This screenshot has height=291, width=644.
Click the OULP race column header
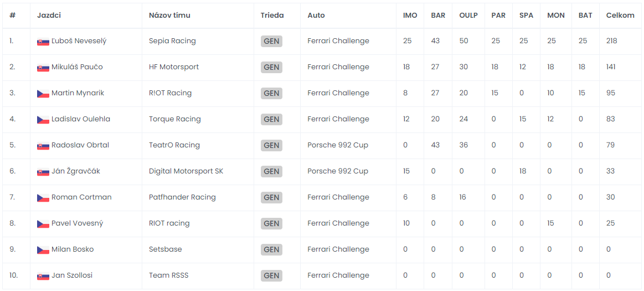[x=468, y=15]
